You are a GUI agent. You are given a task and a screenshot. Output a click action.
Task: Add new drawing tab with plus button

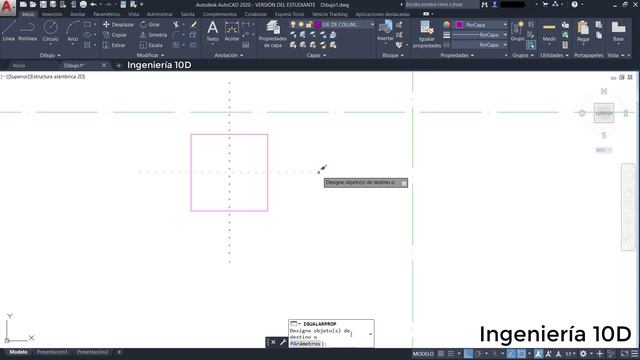tap(118, 65)
